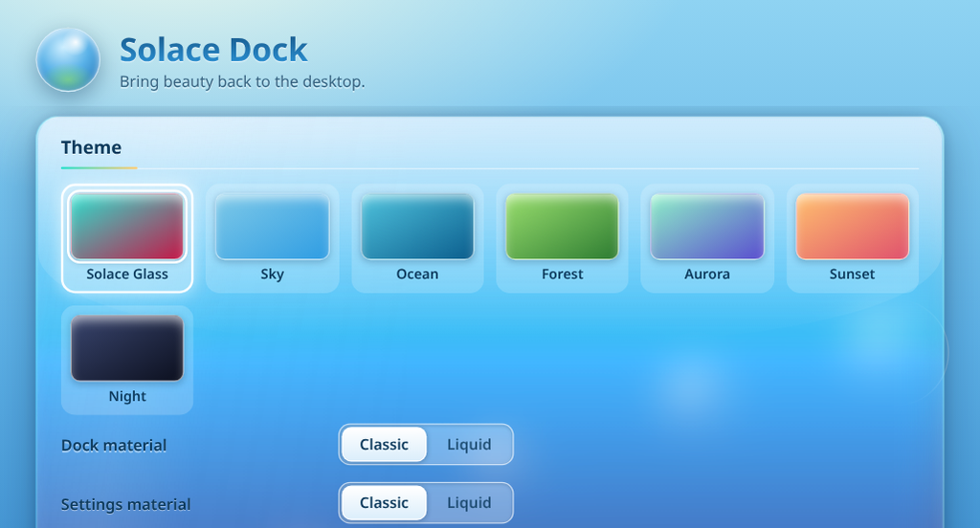Set Dock material to Classic
The height and width of the screenshot is (528, 980).
coord(384,444)
